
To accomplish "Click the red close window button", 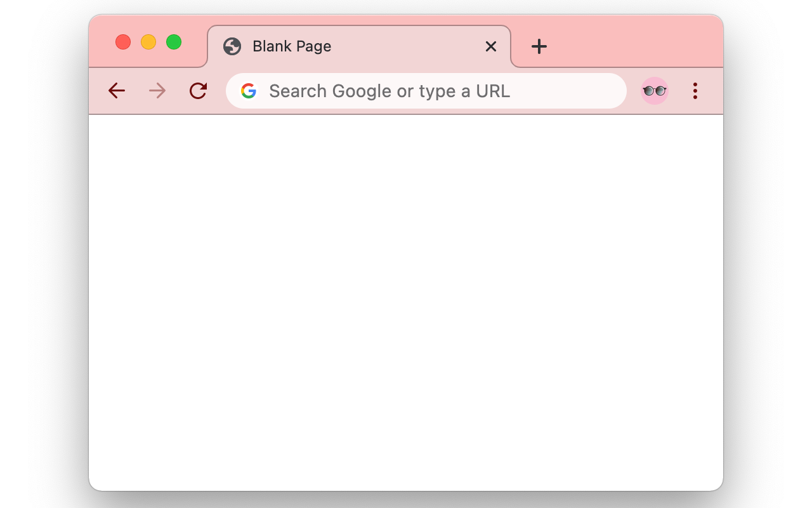I will coord(123,42).
